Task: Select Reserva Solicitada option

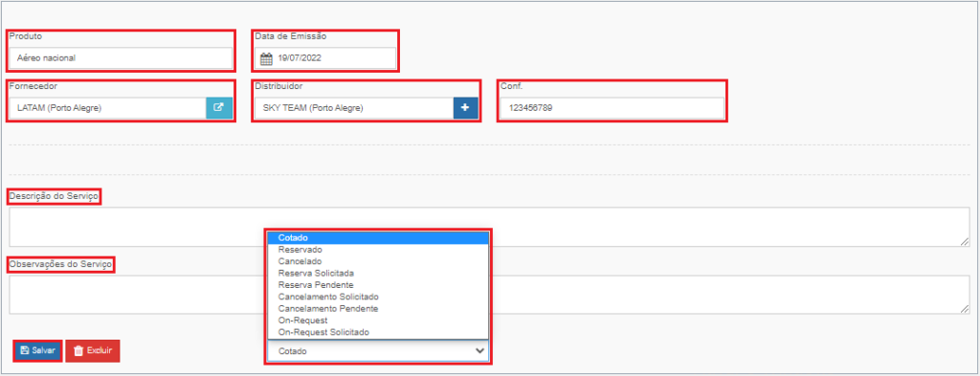Action: pos(378,273)
